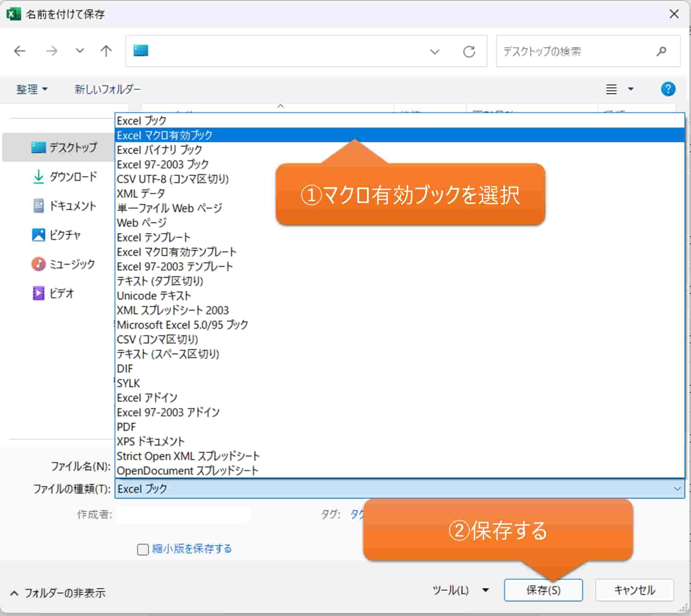The image size is (691, 616).
Task: Select ドキュメント in the sidebar
Action: pyautogui.click(x=64, y=205)
